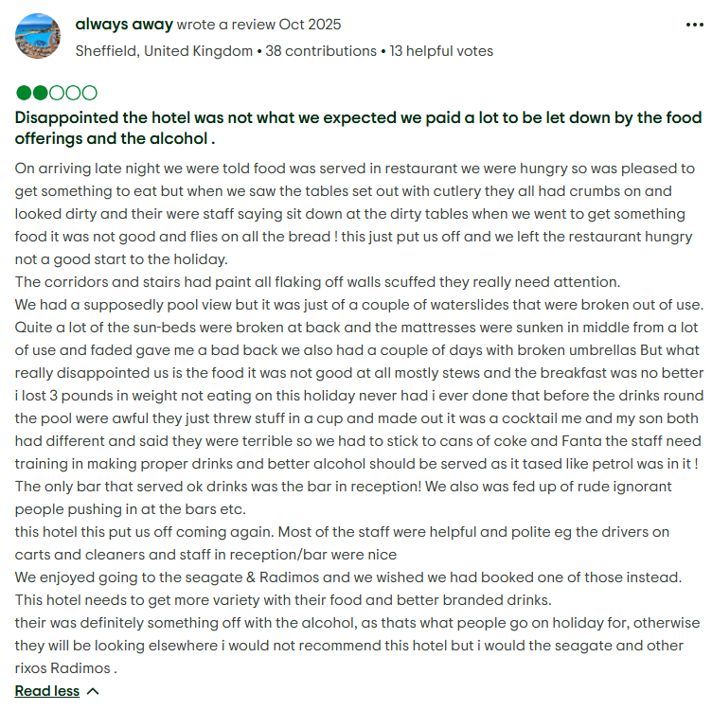
Task: Click the "Read less" link
Action: point(46,691)
